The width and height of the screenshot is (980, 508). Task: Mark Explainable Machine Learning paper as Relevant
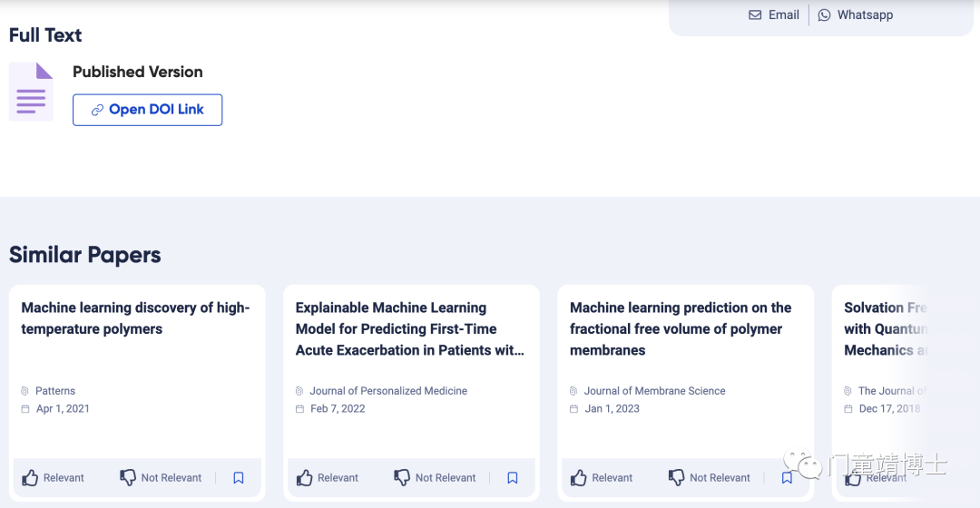[328, 478]
